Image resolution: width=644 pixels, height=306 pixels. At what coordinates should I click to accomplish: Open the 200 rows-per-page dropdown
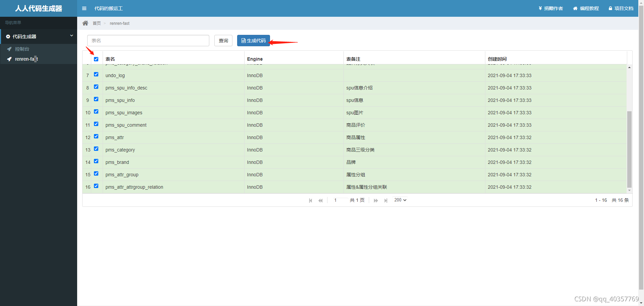tap(400, 200)
